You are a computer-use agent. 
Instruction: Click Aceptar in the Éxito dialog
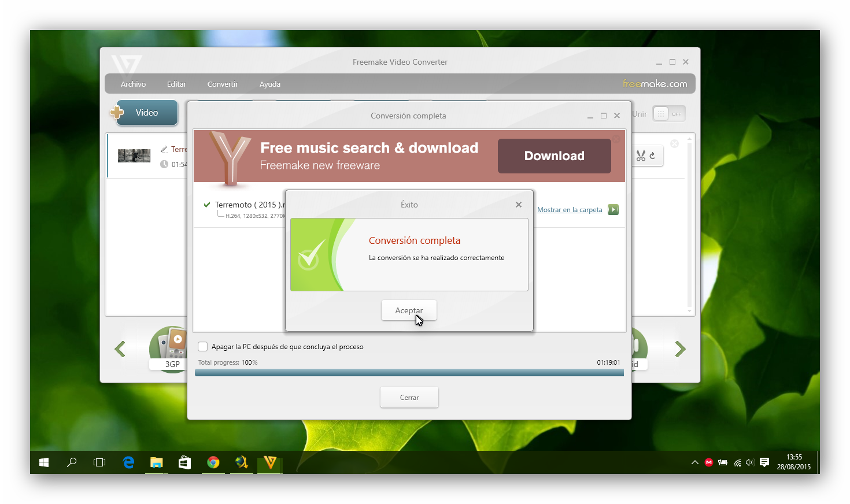click(409, 310)
